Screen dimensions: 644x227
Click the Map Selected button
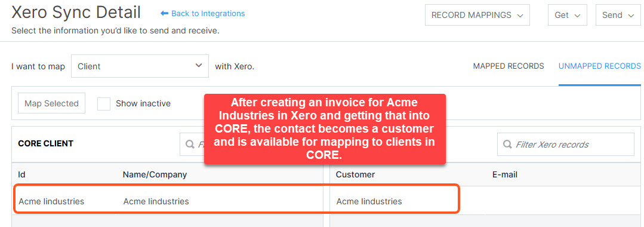pos(52,103)
